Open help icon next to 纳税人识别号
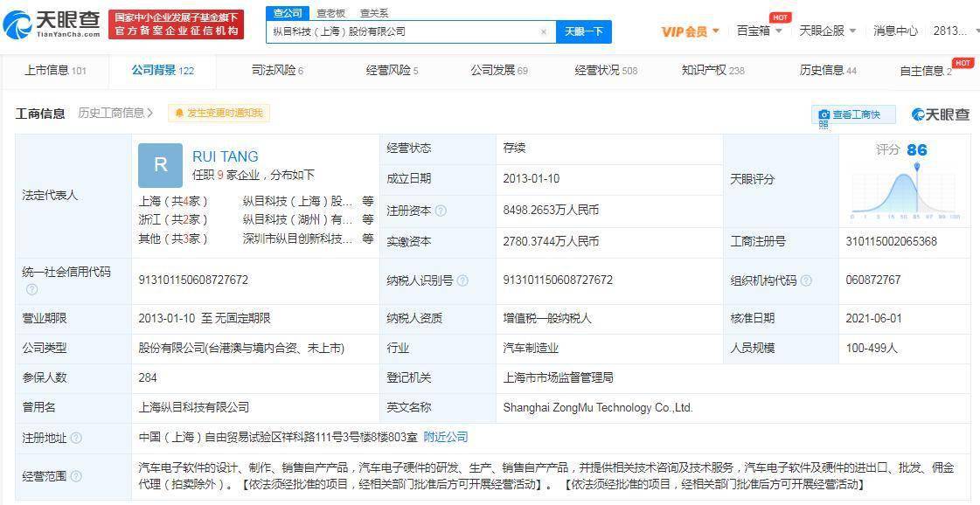The height and width of the screenshot is (505, 980). tap(462, 281)
